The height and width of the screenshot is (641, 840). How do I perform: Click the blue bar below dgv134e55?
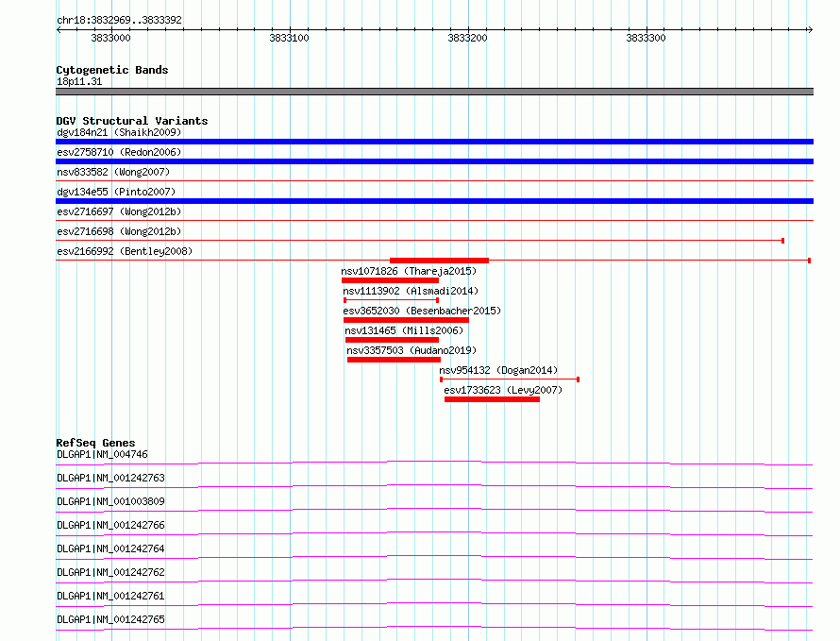[434, 201]
